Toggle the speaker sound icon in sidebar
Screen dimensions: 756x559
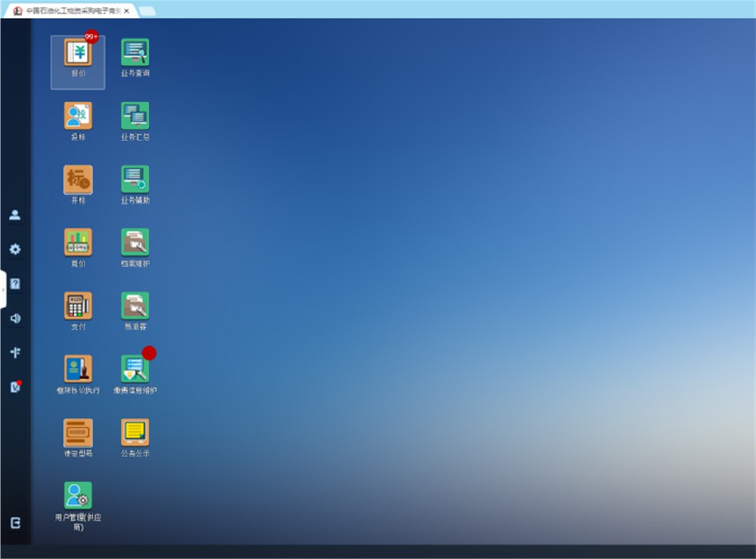[x=14, y=318]
